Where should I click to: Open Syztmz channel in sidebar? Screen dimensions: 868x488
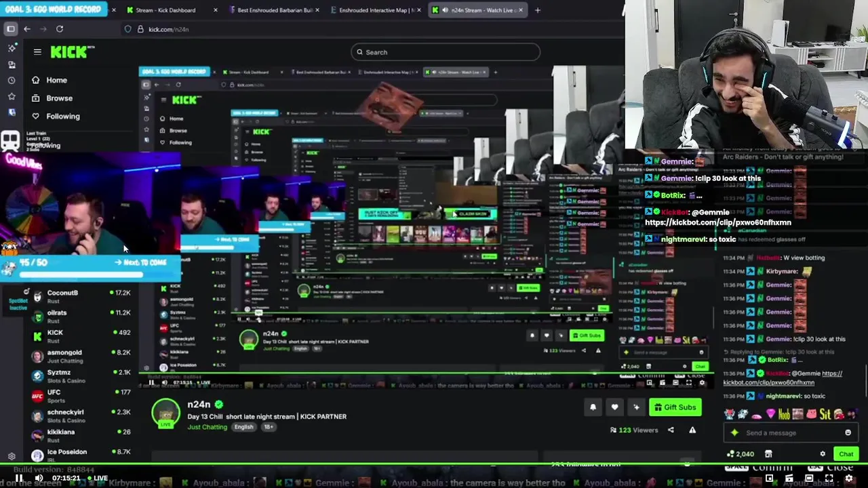(80, 375)
